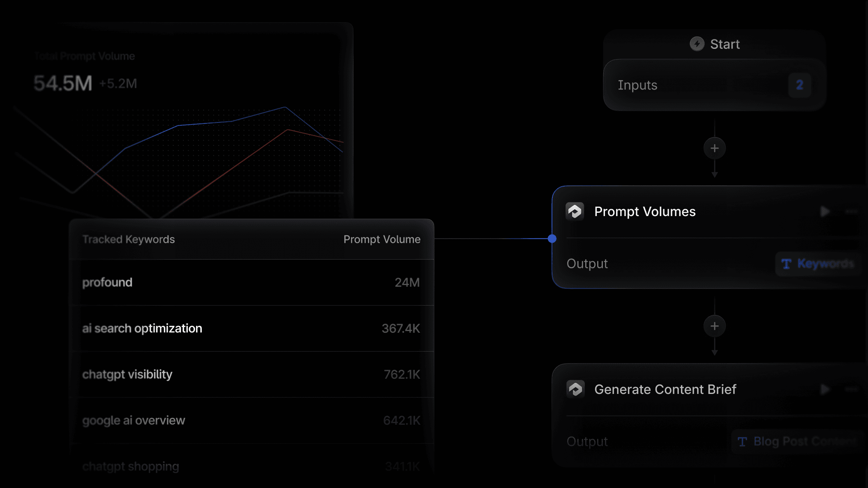The height and width of the screenshot is (488, 868).
Task: Click the T text-type icon in Keywords tag
Action: click(786, 264)
